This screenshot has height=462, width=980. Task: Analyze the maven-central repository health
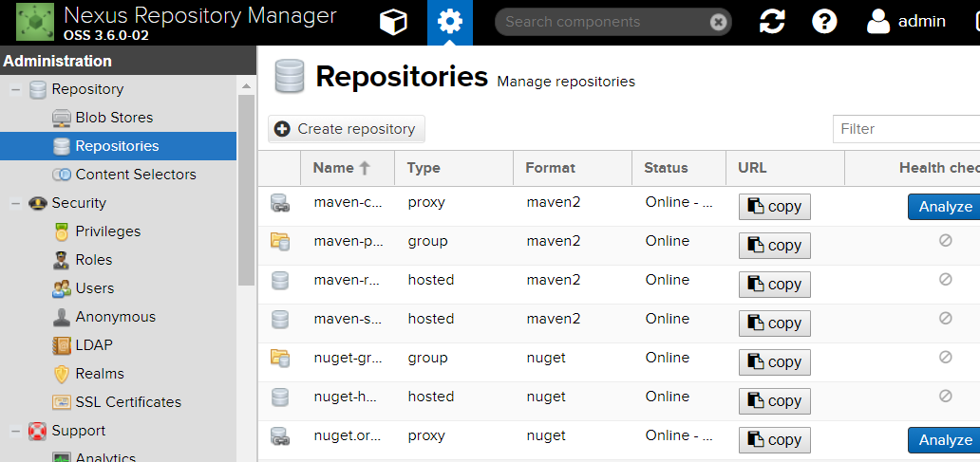tap(944, 206)
